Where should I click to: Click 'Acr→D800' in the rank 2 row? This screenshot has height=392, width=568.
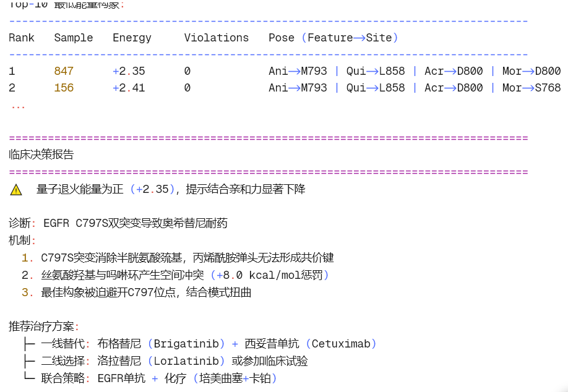tap(454, 88)
